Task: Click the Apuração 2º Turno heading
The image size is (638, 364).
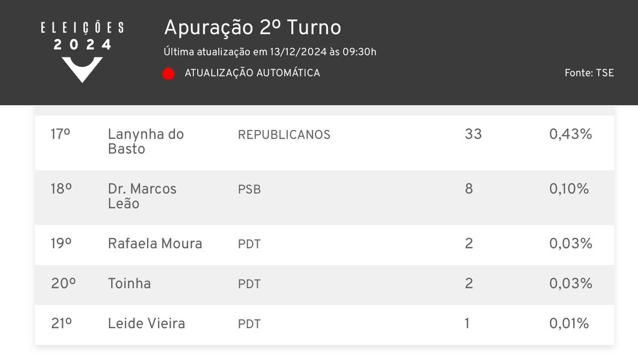Action: 252,28
